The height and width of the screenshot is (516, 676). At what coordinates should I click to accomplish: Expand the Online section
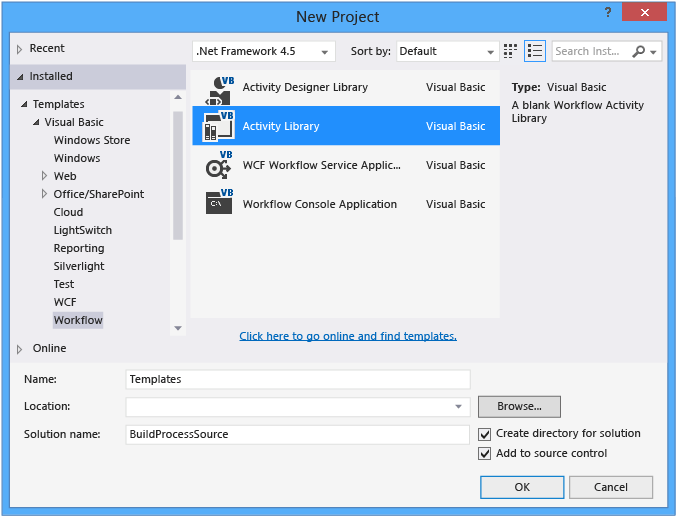19,349
